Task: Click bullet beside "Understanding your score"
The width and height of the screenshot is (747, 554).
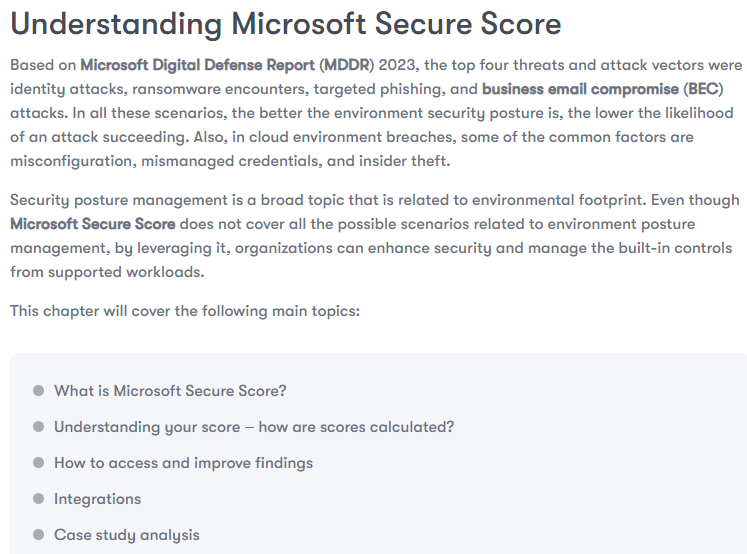Action: point(38,427)
